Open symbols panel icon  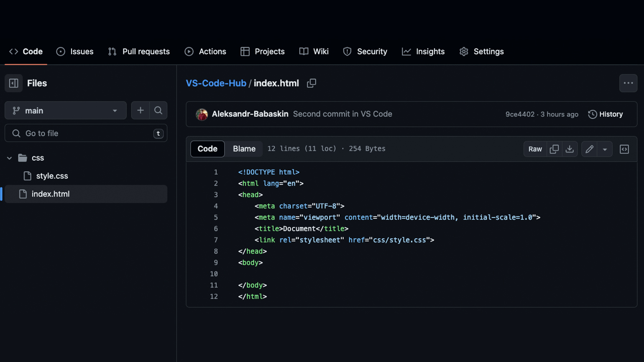tap(624, 149)
